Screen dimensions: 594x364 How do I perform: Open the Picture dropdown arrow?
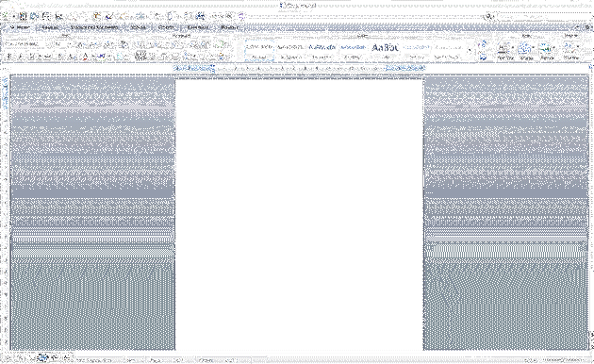tap(554, 48)
